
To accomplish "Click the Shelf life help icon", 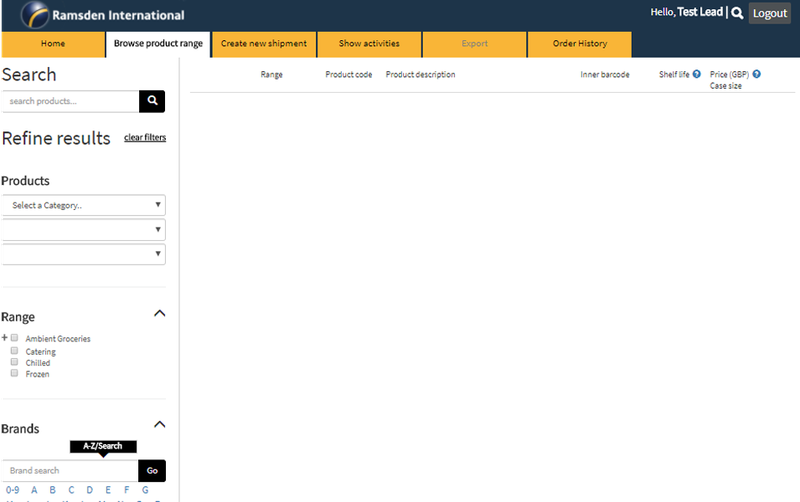I will [x=696, y=74].
